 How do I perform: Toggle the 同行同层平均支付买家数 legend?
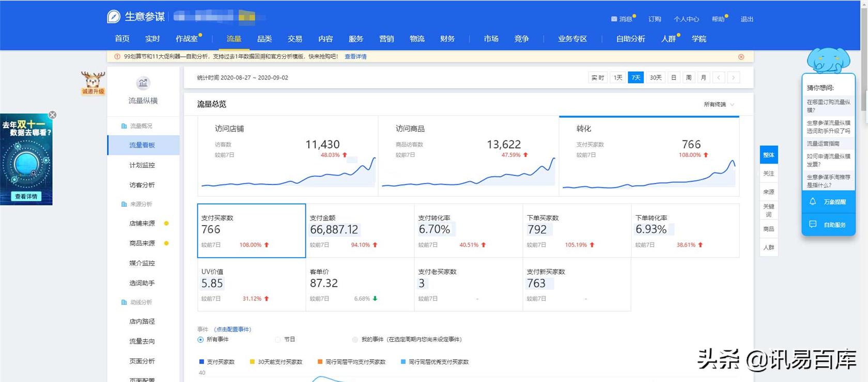point(352,362)
